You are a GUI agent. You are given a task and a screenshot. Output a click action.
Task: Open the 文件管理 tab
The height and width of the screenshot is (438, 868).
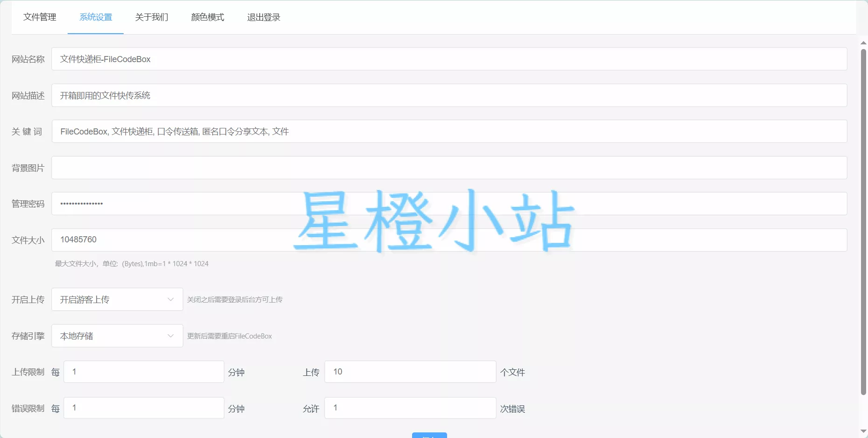(x=40, y=17)
